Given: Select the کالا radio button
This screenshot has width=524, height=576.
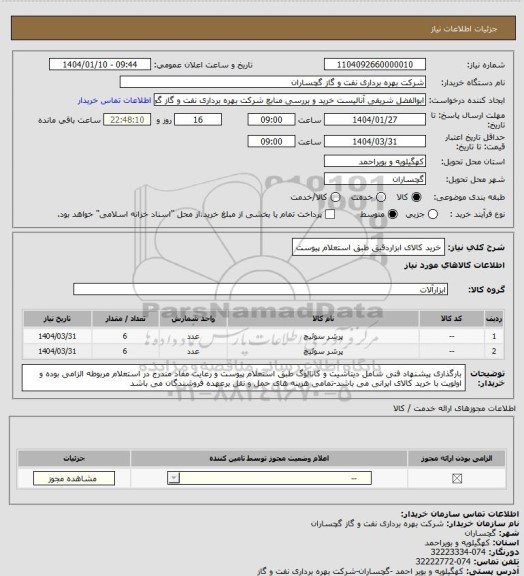Looking at the screenshot, I should pos(416,197).
